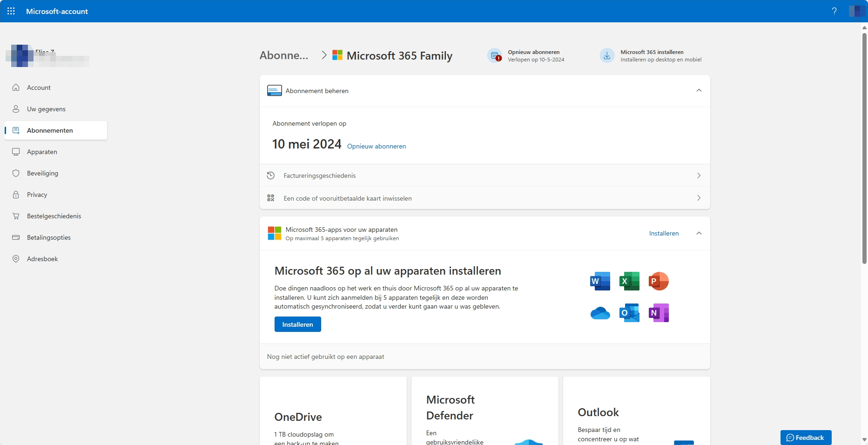Screen dimensions: 868x445
Task: Click the Microsoft Defender card heading
Action: point(451,408)
